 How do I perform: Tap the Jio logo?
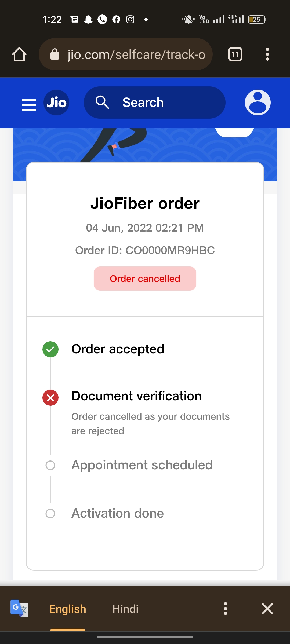(x=56, y=103)
